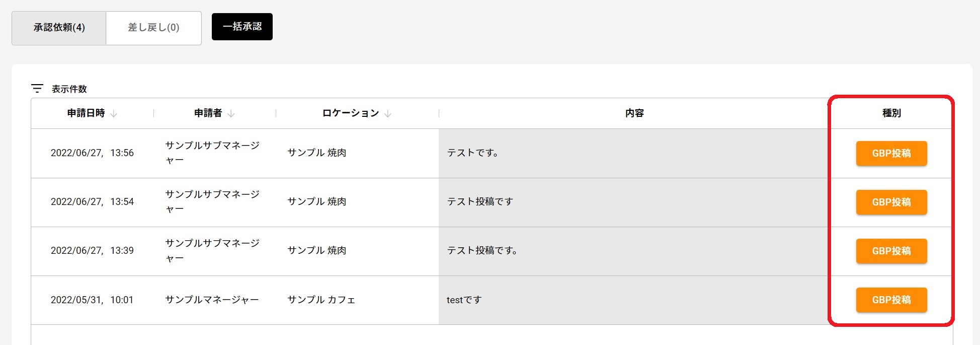Click the 種別 column header
Image resolution: width=980 pixels, height=345 pixels.
point(891,113)
